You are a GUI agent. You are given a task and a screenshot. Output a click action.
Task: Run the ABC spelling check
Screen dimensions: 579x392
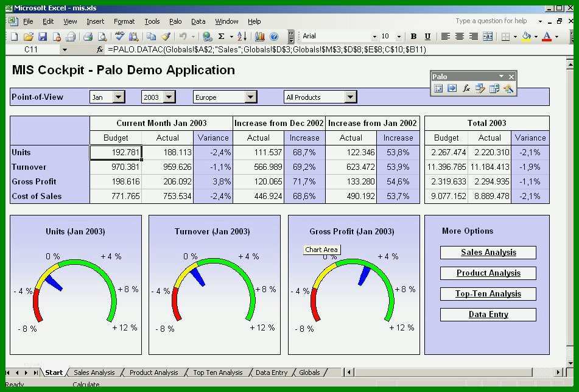point(119,36)
